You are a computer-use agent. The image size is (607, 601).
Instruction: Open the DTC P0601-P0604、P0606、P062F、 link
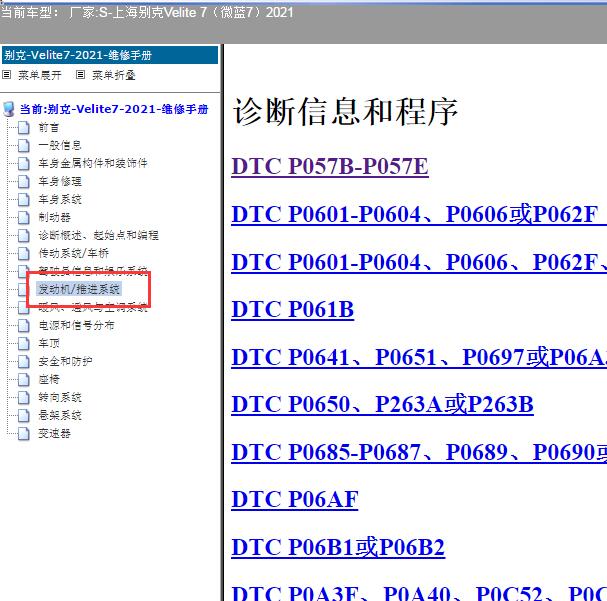(x=419, y=262)
